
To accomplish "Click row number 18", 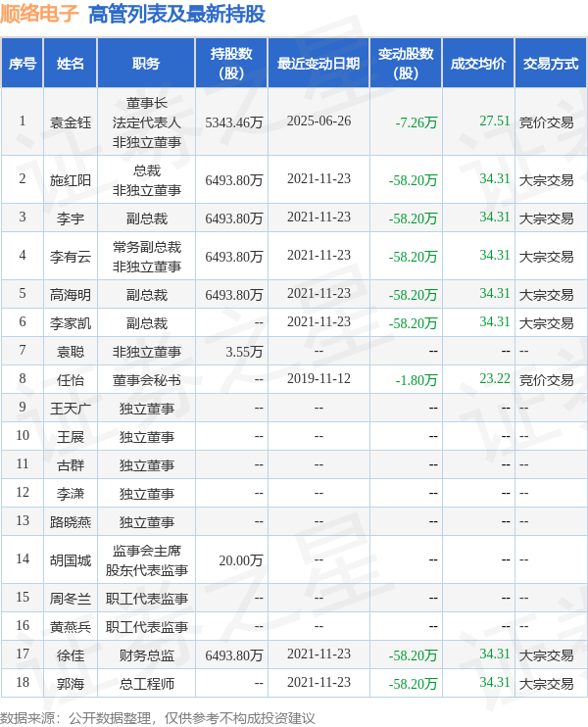I will coord(23,683).
